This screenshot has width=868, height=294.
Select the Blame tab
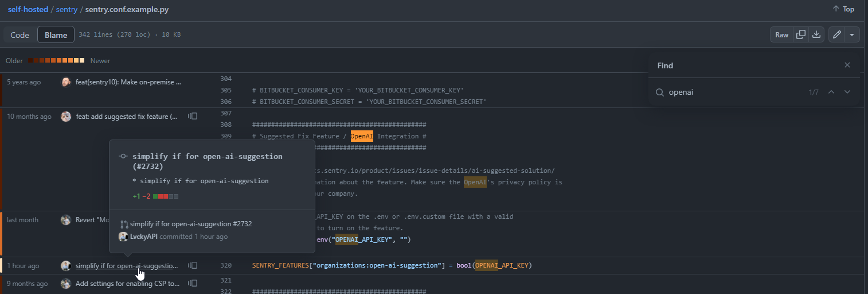tap(56, 35)
